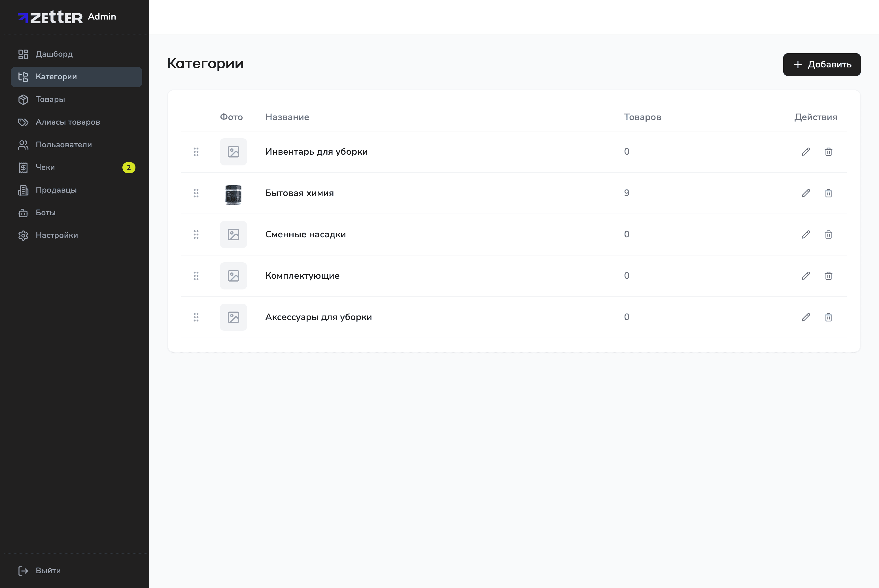Open Алиасы товаров page

click(67, 122)
